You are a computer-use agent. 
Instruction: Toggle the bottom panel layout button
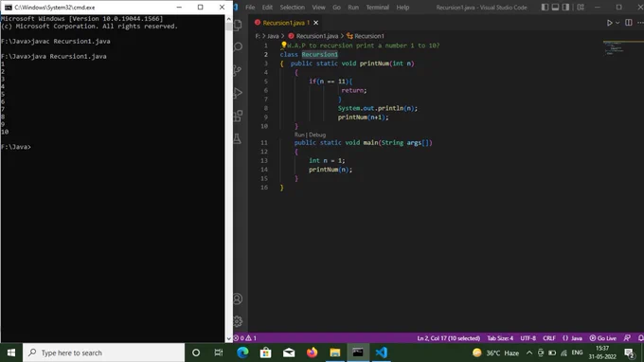tap(555, 7)
